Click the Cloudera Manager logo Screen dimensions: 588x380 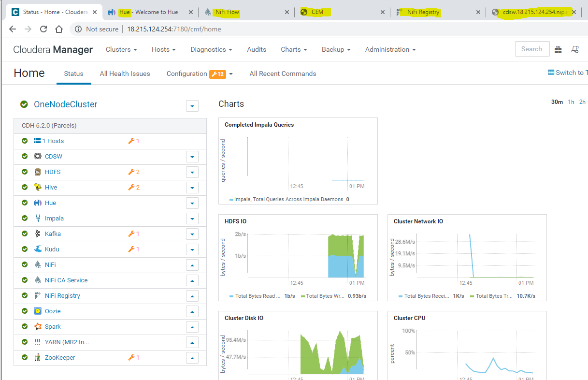pos(53,49)
